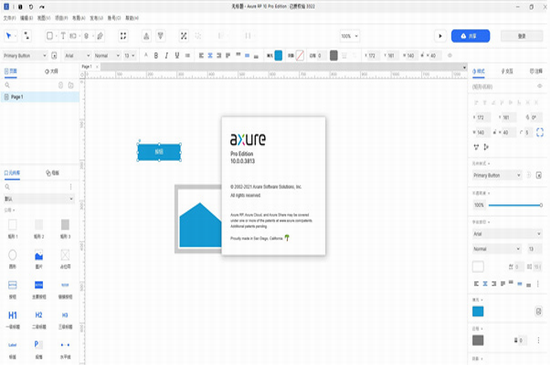Add a new folder in the Pages pane
This screenshot has height=365, width=550.
(x=71, y=85)
